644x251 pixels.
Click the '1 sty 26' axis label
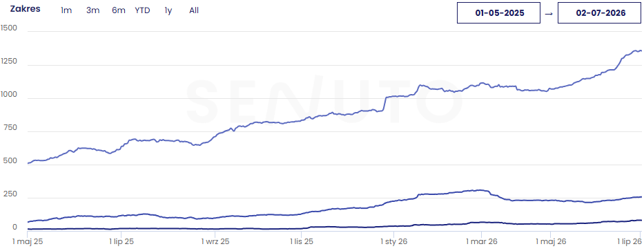tap(394, 241)
